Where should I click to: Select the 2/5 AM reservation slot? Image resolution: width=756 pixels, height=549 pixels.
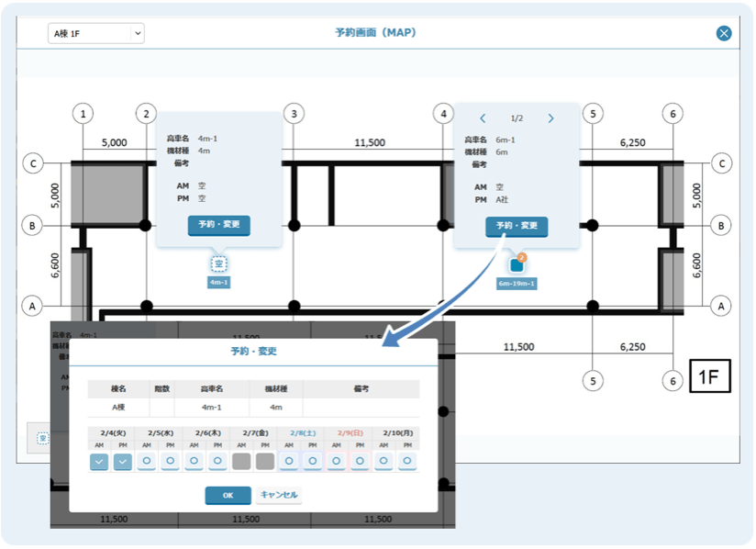click(x=148, y=461)
